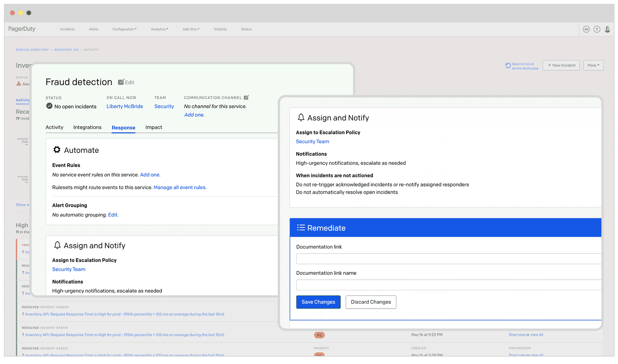Click the Remediate list icon
Screen dimensions: 618x364
301,228
